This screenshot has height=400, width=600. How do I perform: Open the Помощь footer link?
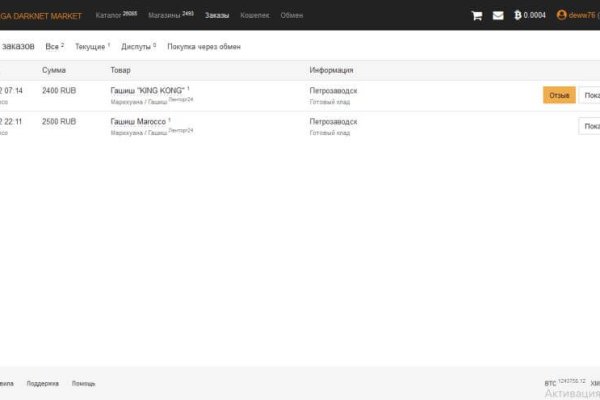point(83,383)
